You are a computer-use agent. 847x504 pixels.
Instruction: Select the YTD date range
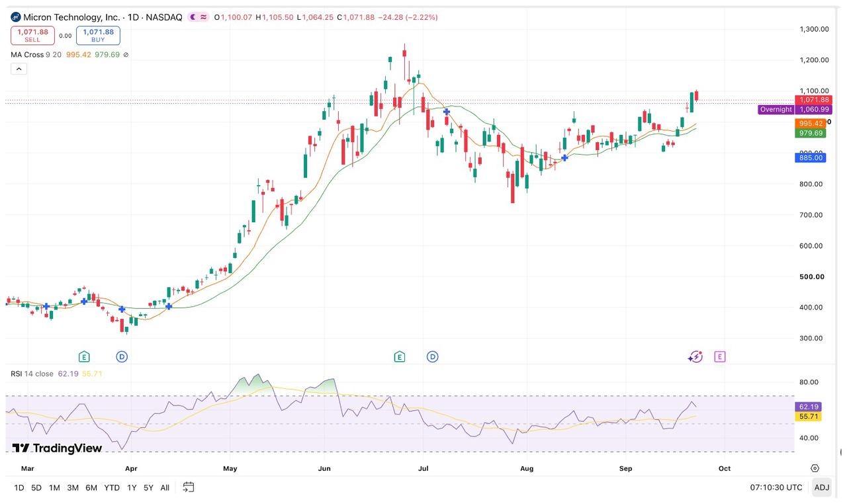click(112, 487)
